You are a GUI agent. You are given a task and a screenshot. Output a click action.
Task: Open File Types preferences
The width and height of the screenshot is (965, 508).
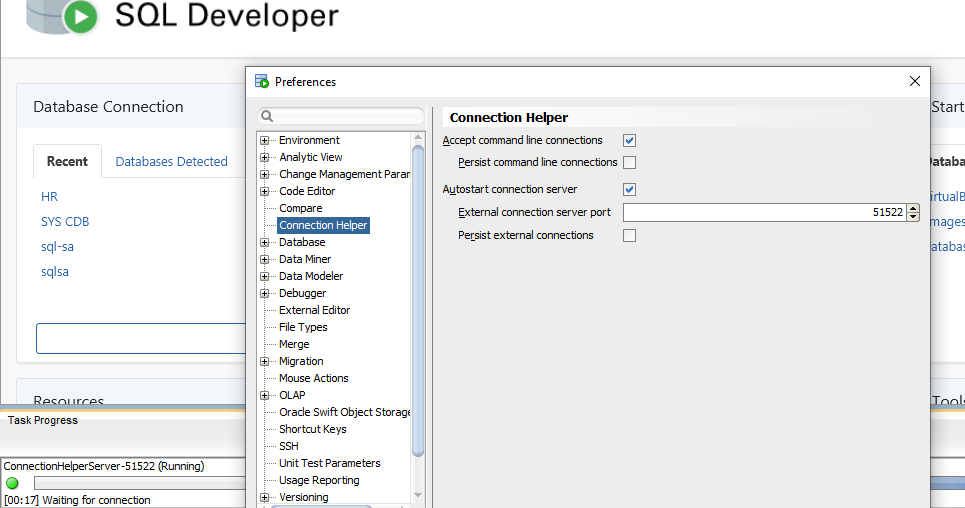[303, 327]
